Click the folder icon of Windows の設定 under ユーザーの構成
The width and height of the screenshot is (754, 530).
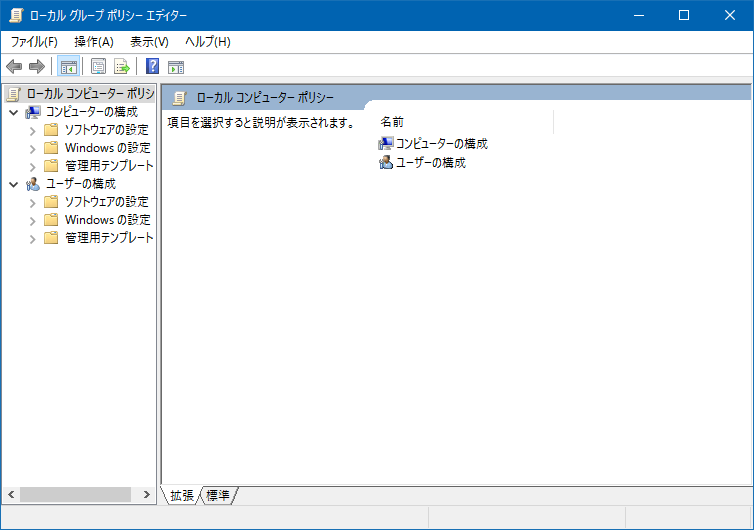(x=51, y=220)
